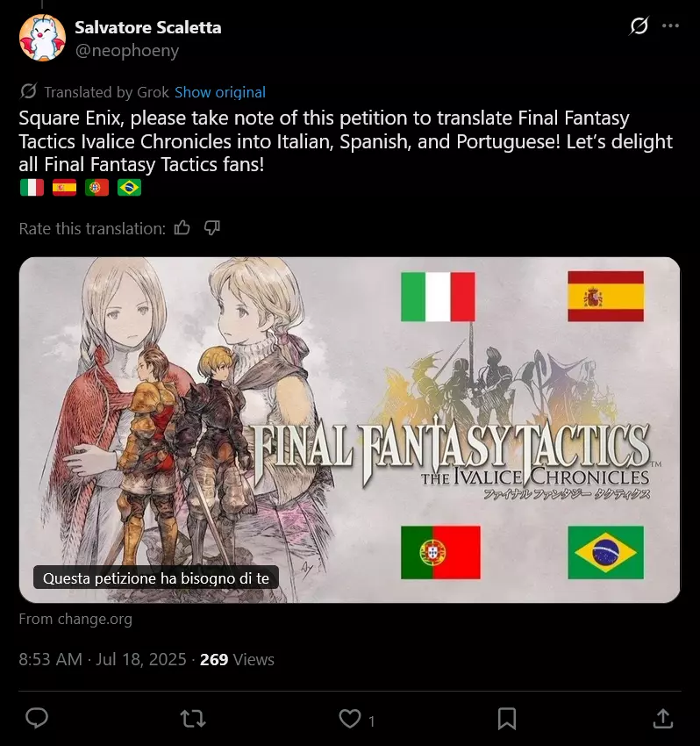Rate the translation thumbs up
The width and height of the screenshot is (700, 746).
point(182,228)
